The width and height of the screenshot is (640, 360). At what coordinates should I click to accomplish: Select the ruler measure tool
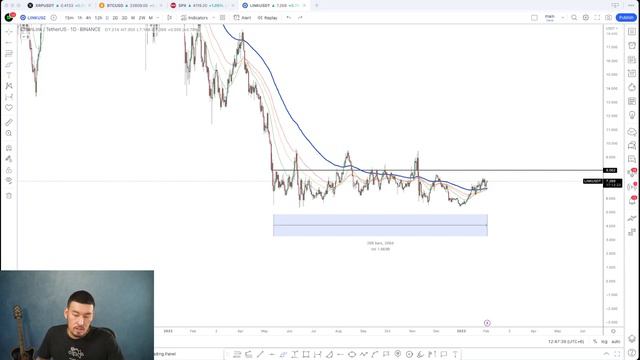[9, 122]
